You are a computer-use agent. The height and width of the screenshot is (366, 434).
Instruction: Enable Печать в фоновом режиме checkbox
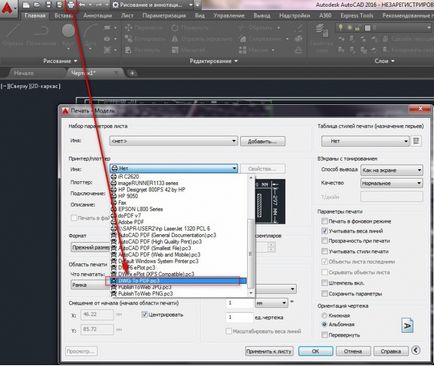click(x=324, y=221)
